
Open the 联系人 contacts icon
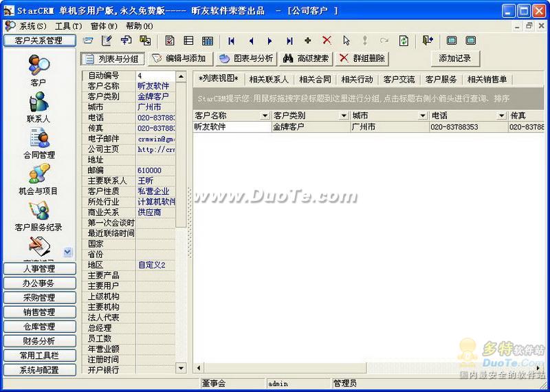(x=38, y=104)
